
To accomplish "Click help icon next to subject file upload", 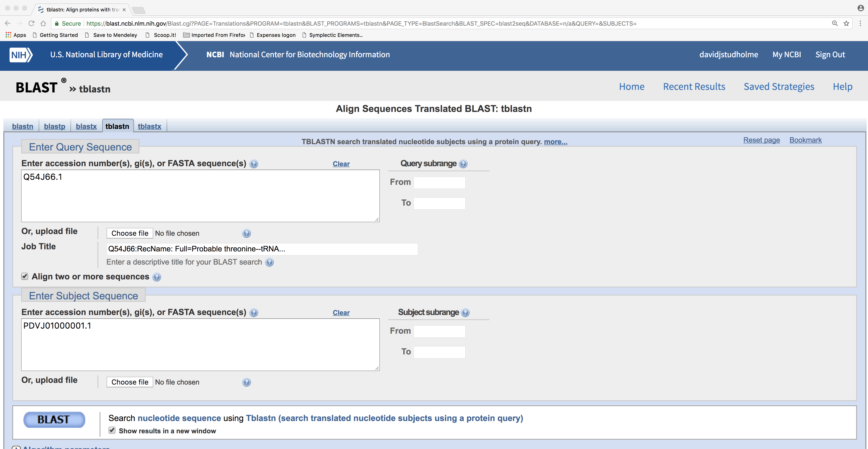I will click(246, 382).
